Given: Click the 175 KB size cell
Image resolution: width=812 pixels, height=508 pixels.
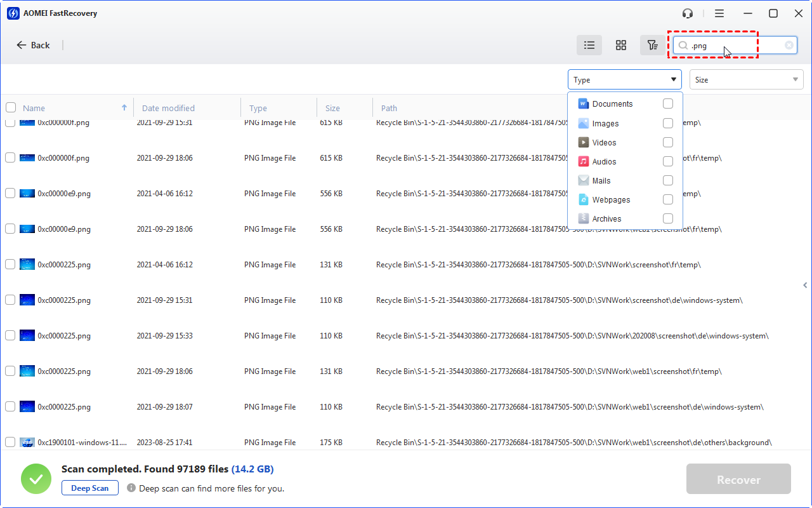Looking at the screenshot, I should [331, 443].
